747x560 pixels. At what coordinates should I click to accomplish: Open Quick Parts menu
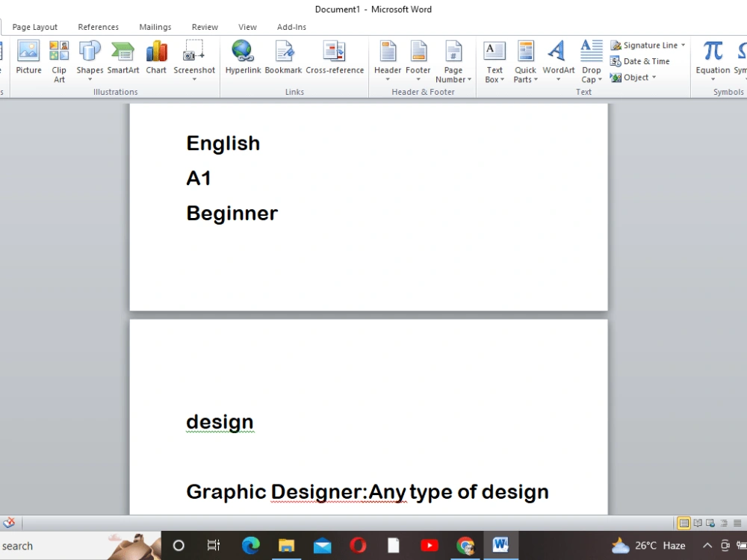point(525,62)
